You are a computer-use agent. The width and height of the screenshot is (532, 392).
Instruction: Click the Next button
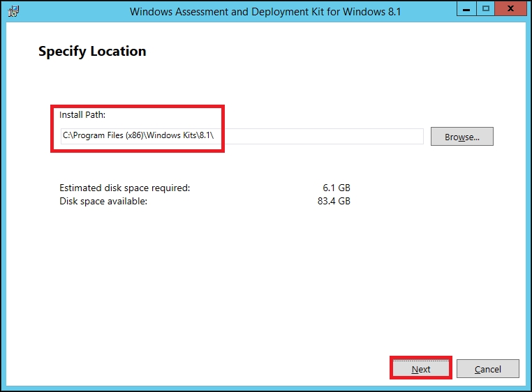pos(421,368)
